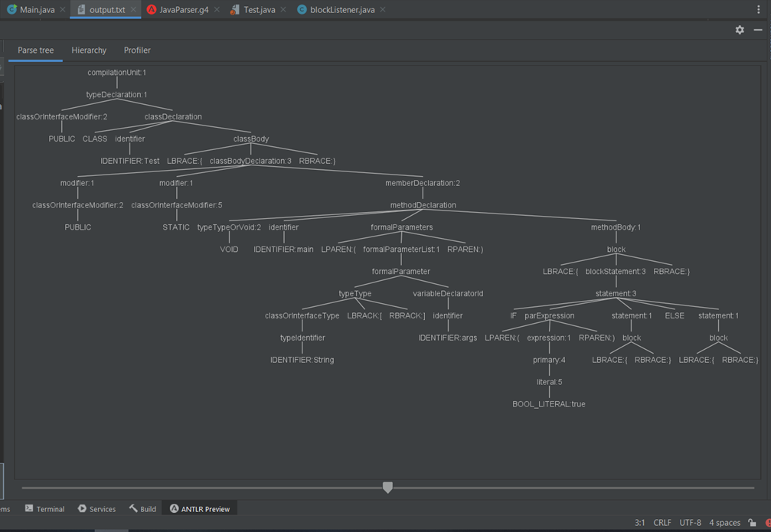Switch to the Hierarchy tab

point(89,50)
